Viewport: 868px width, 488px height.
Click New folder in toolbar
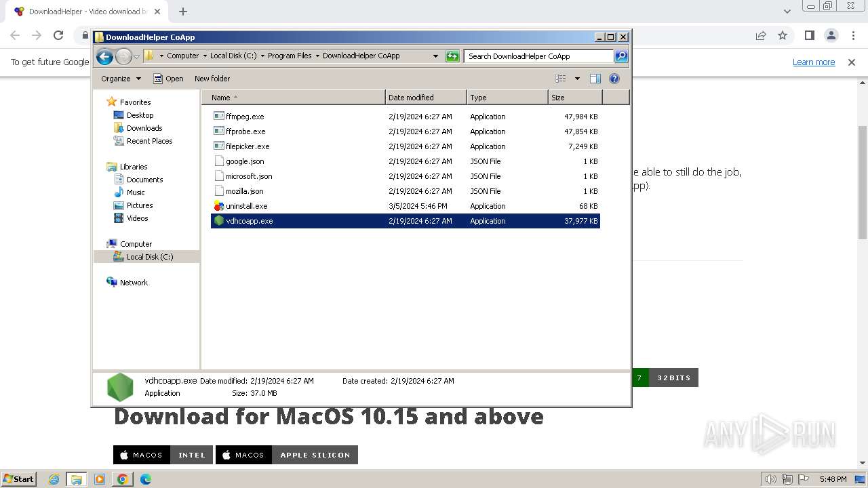pos(212,79)
